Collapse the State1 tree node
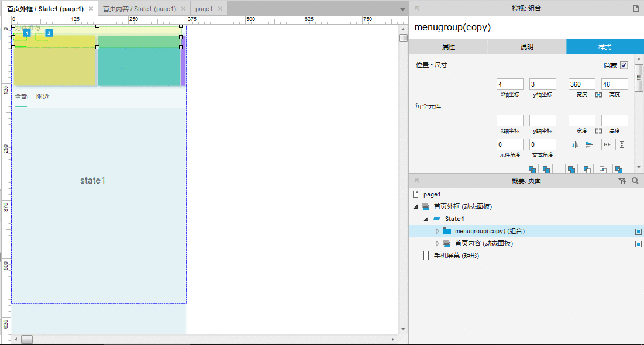644x345 pixels. pos(426,219)
